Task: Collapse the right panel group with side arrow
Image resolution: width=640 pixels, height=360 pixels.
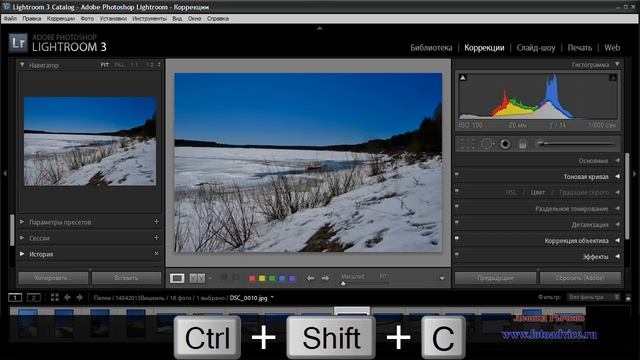Action: click(635, 173)
